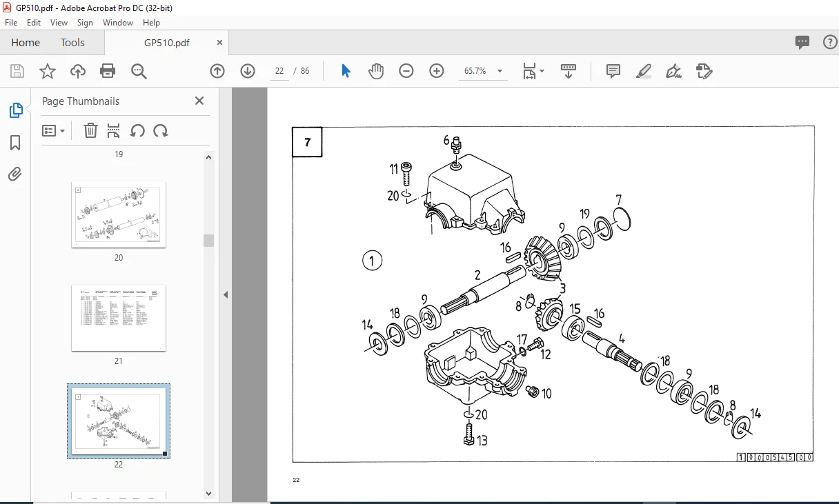Screen dimensions: 839x504
Task: Open find text with the magnifier icon
Action: pyautogui.click(x=139, y=71)
